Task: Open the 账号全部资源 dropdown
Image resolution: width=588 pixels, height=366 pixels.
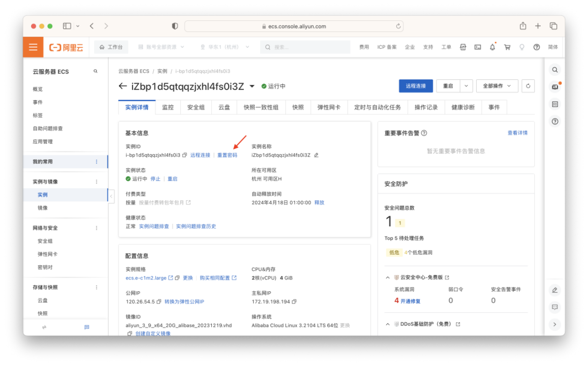Action: [x=161, y=47]
